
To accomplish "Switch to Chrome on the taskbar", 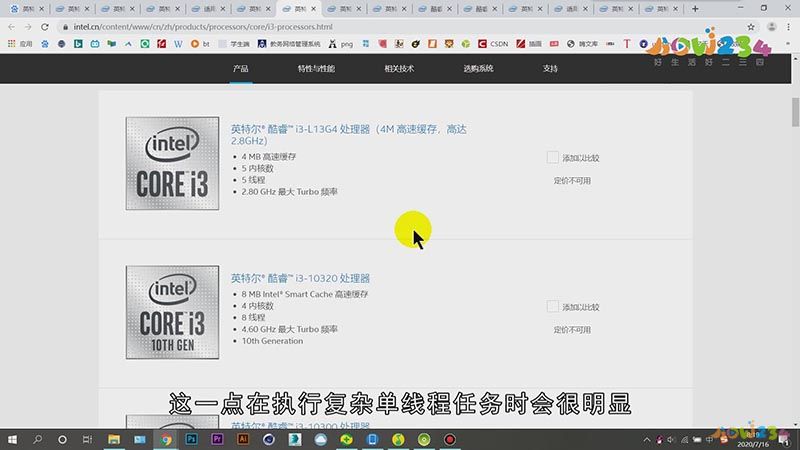I will [x=166, y=439].
